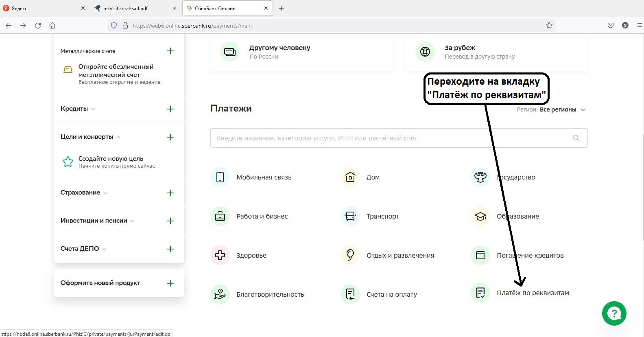This screenshot has height=337, width=644.
Task: Click the browser URL address bar
Action: pyautogui.click(x=332, y=25)
